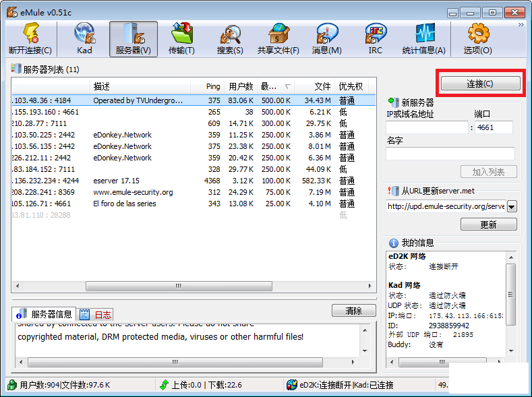
Task: Switch to the 服务器信息 tab
Action: coord(44,314)
